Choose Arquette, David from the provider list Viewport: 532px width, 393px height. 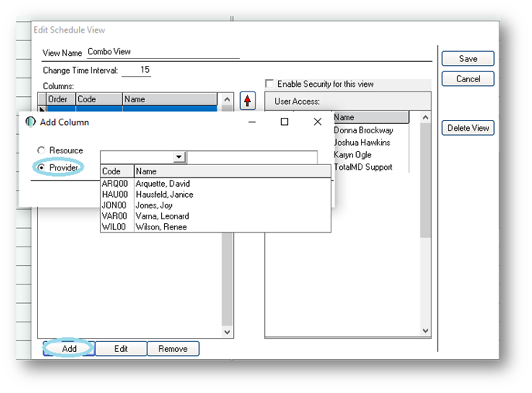(x=163, y=184)
